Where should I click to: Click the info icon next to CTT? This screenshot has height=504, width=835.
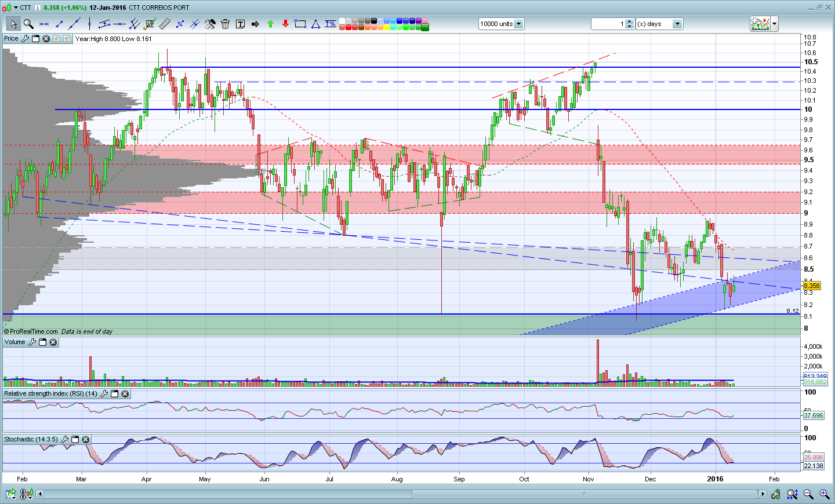38,8
